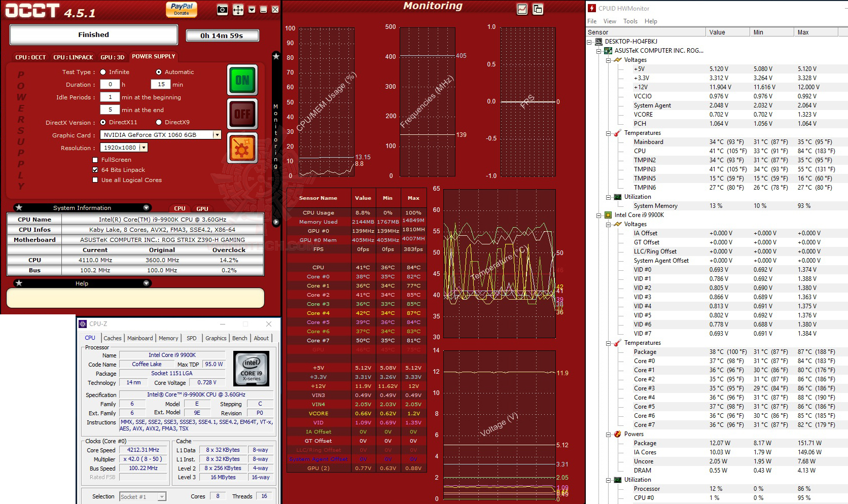Screen dimensions: 848x504
Task: Select the Automatic test type
Action: coord(159,72)
